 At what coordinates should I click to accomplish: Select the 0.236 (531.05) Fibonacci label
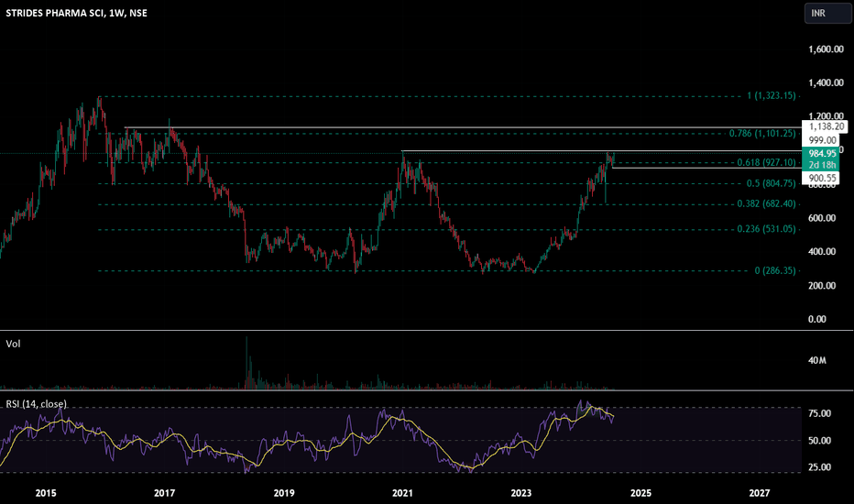tap(767, 229)
